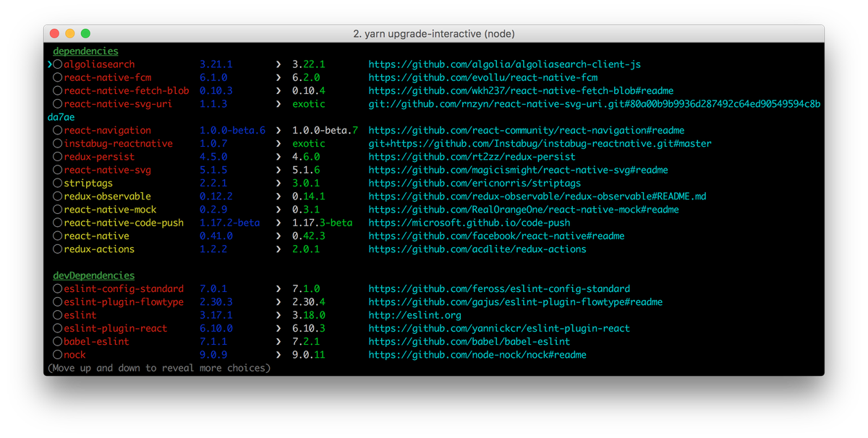Select the algoliasearch radio circle
Viewport: 868px width, 438px height.
pyautogui.click(x=58, y=64)
